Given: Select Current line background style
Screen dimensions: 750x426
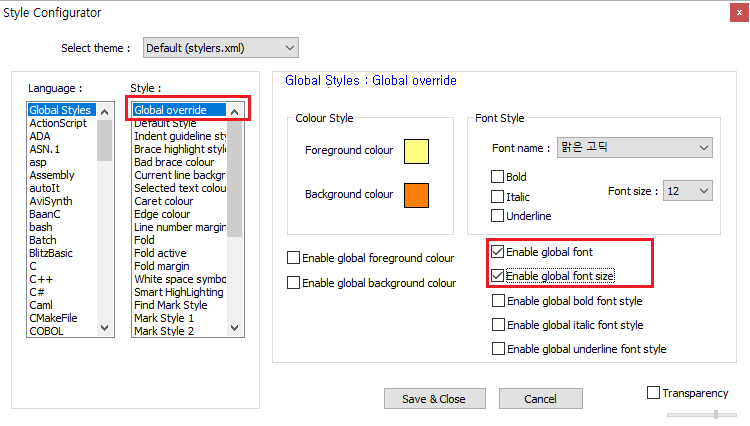Looking at the screenshot, I should (179, 175).
